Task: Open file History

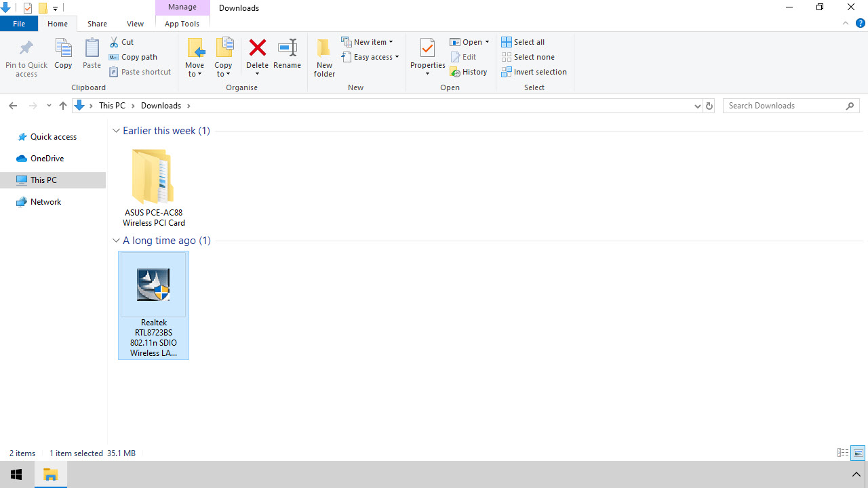Action: (469, 72)
